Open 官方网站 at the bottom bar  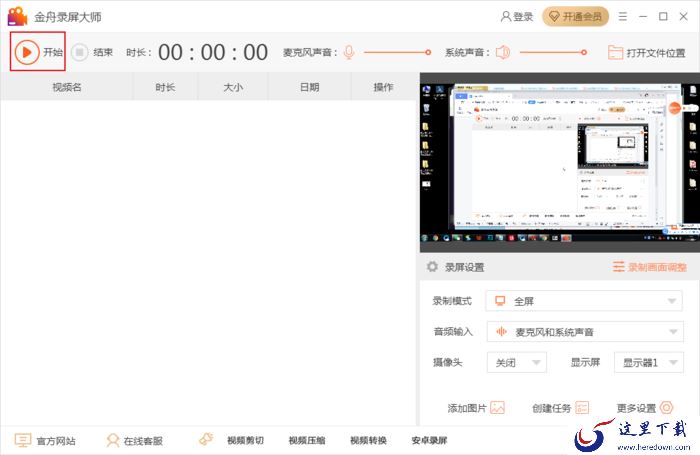point(56,441)
